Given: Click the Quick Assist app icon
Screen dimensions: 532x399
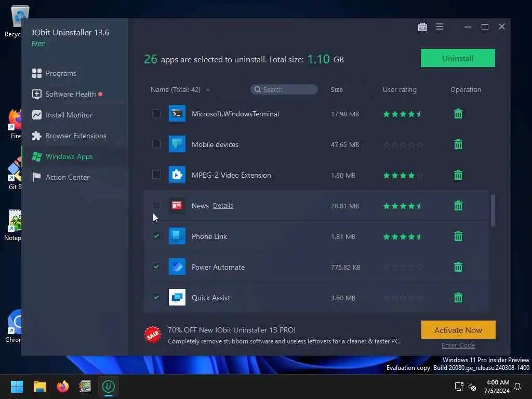Looking at the screenshot, I should [x=177, y=297].
